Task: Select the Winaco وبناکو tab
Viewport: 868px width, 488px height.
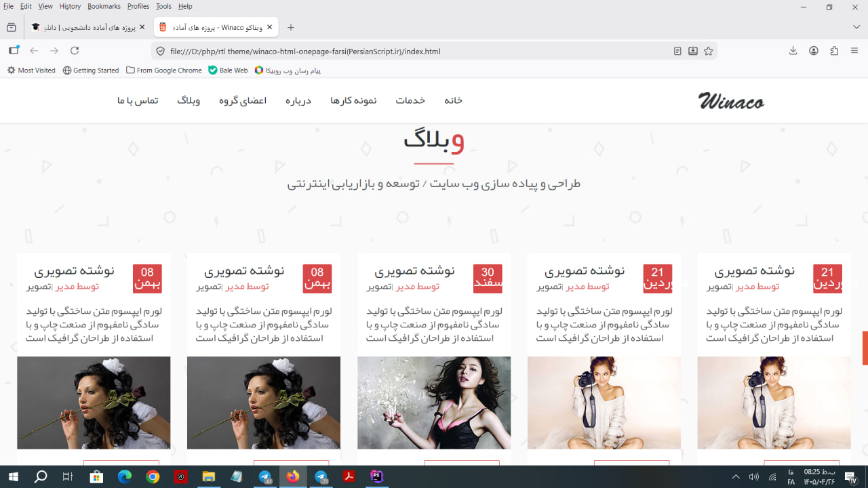Action: 216,28
